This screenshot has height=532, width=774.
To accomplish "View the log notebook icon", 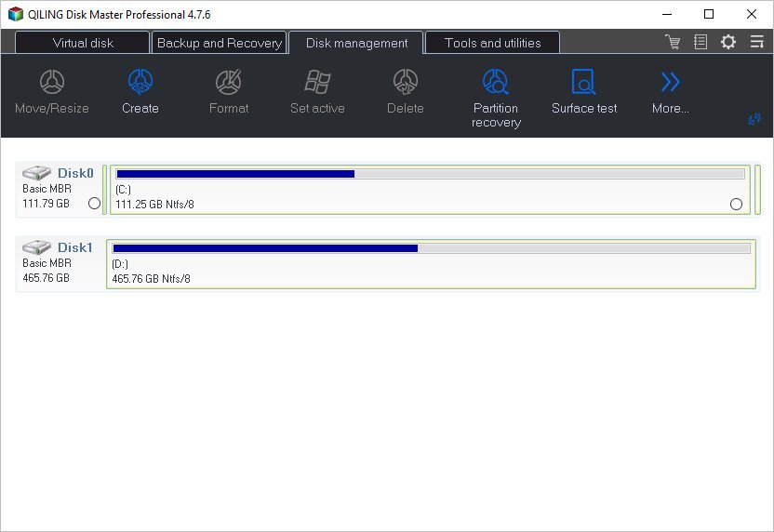I will click(701, 42).
